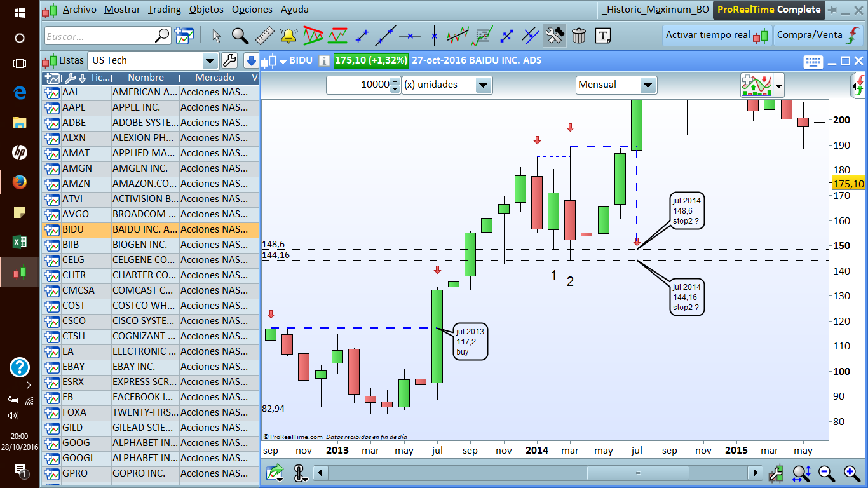Screen dimensions: 868x488
Task: Select the blue double-arrow line tool
Action: [506, 36]
